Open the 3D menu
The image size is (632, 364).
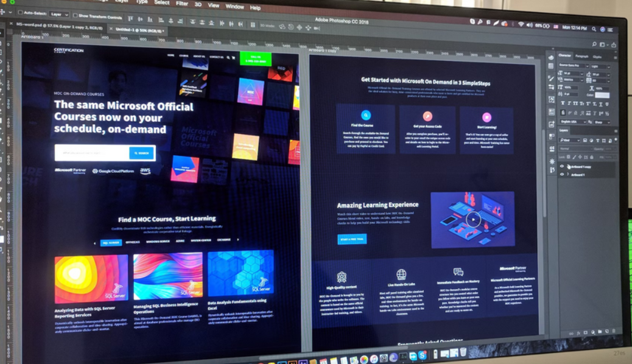[198, 4]
